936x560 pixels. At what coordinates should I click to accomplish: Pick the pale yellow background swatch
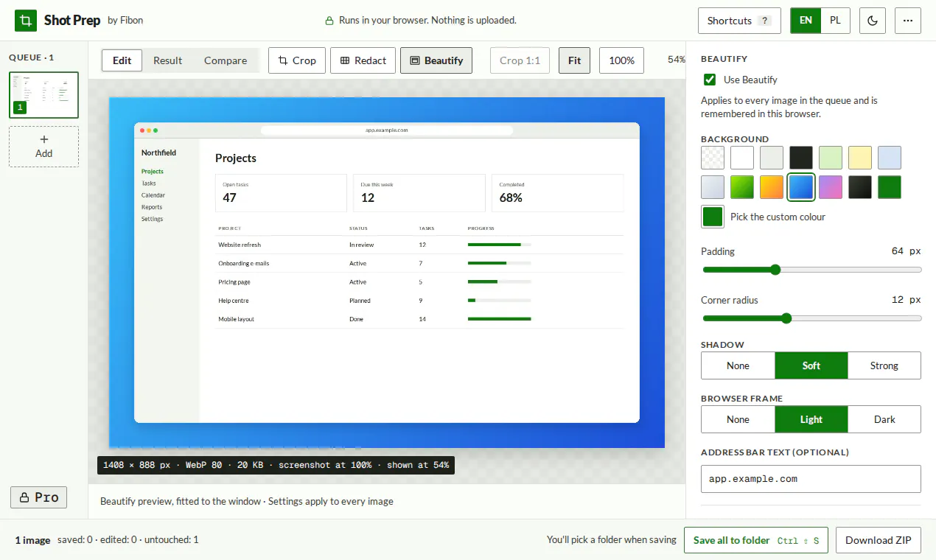pyautogui.click(x=860, y=158)
